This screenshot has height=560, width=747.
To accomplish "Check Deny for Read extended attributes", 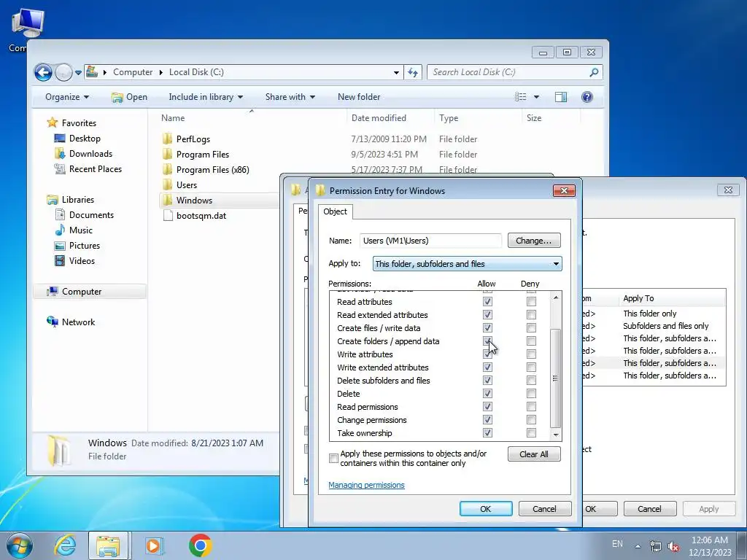I will coord(531,315).
